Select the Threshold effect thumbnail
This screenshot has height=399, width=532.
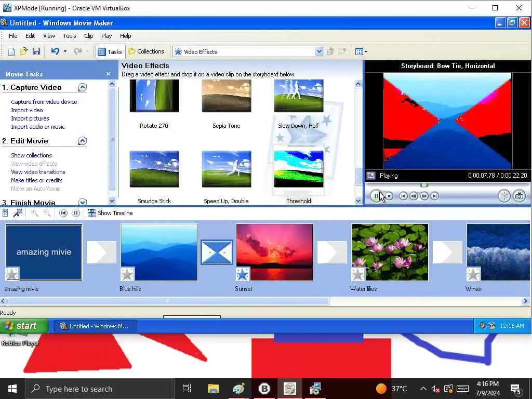tap(299, 169)
